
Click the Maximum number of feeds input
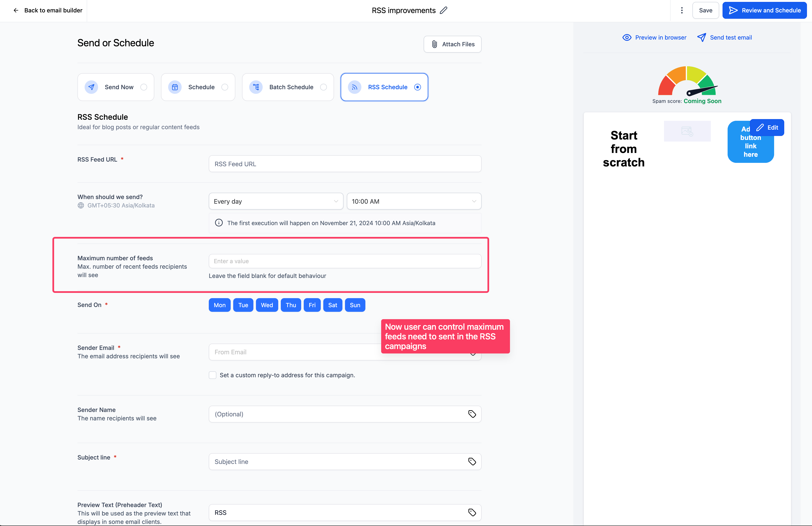pyautogui.click(x=345, y=261)
